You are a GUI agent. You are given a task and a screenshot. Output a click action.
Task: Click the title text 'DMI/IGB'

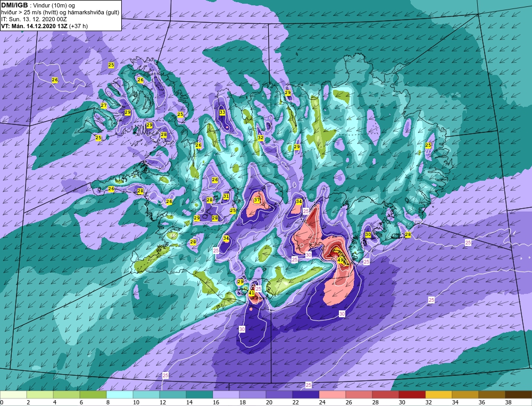click(14, 5)
